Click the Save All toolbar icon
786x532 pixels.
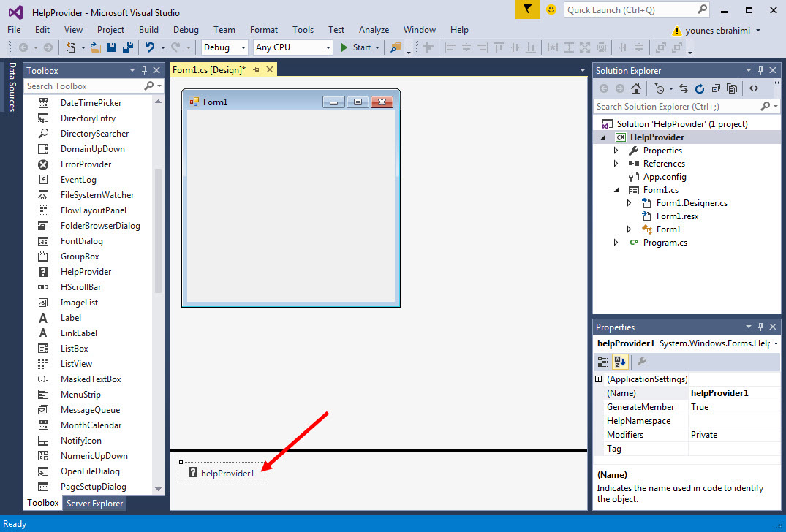coord(127,47)
